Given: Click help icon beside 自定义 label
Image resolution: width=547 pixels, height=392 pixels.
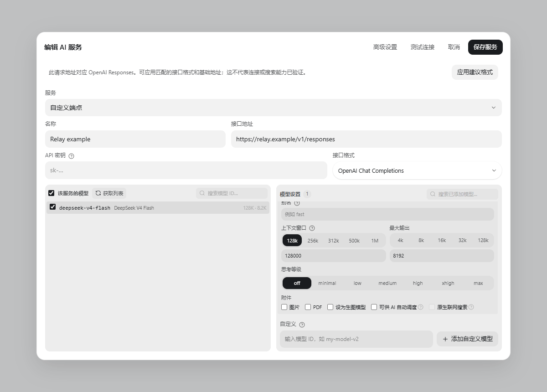Looking at the screenshot, I should tap(302, 325).
